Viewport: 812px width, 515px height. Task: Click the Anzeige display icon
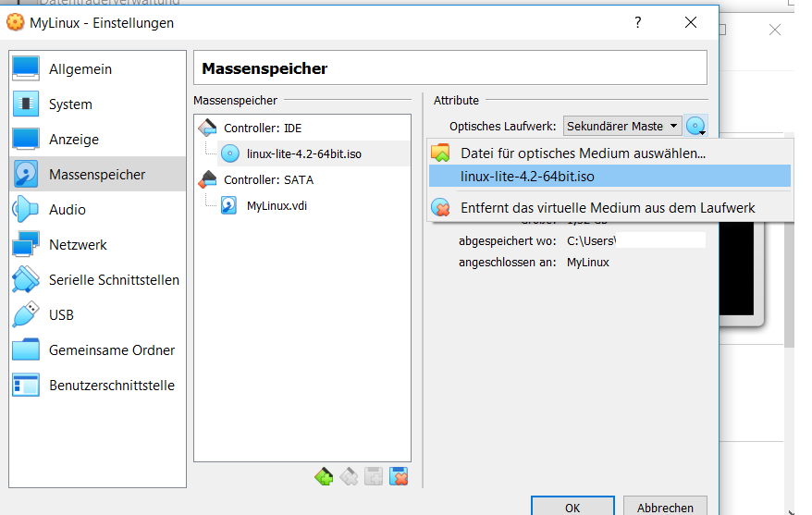click(x=25, y=139)
